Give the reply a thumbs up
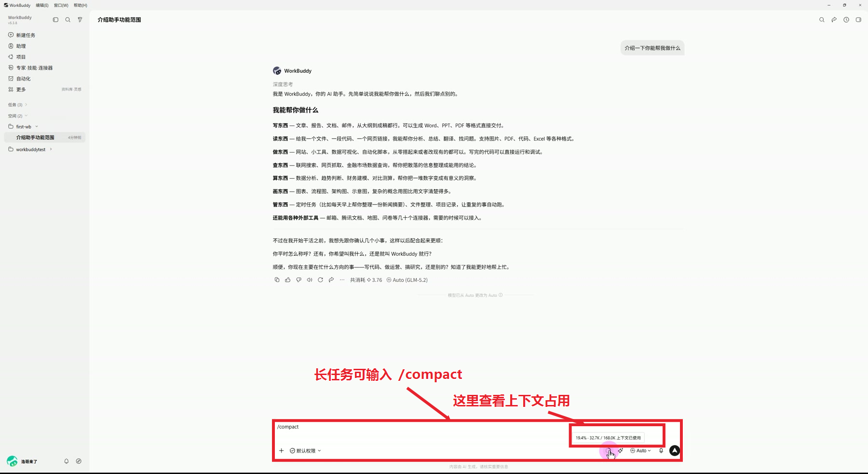868x474 pixels. [x=288, y=280]
